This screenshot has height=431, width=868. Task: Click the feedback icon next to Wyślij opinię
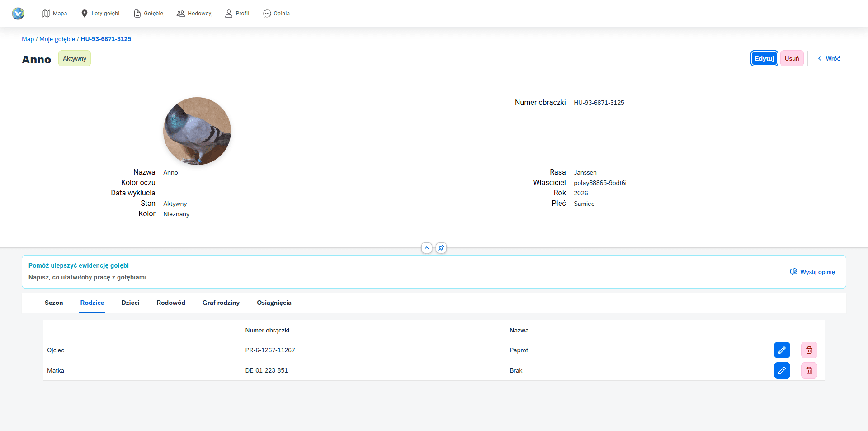point(793,272)
